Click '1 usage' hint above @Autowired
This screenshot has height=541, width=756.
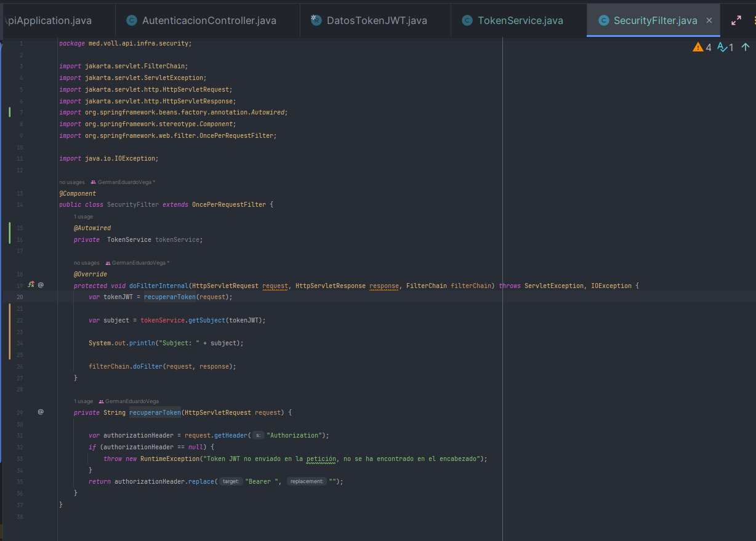point(84,217)
